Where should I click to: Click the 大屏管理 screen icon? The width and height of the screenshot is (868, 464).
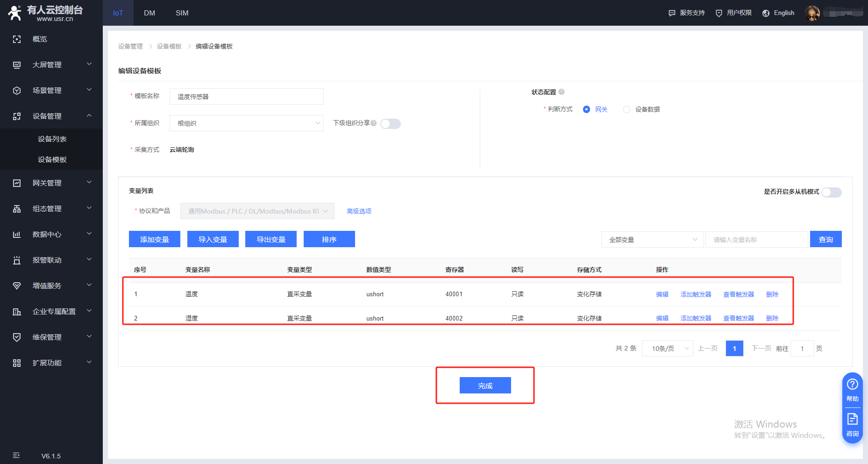[x=17, y=65]
